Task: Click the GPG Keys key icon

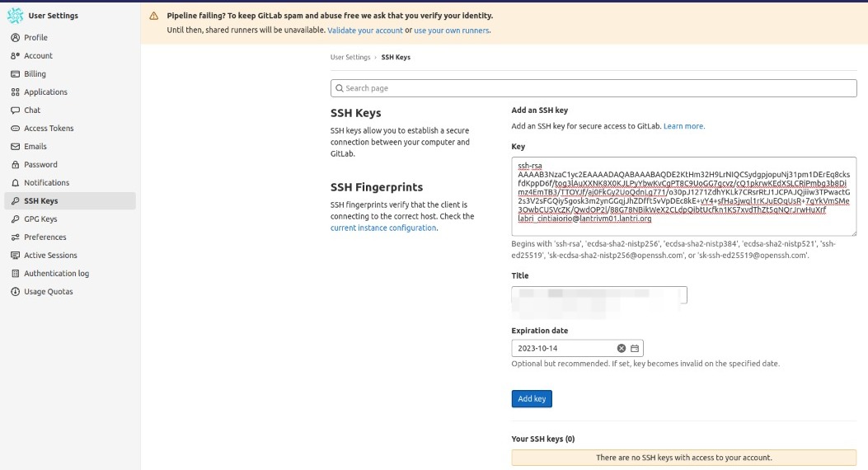Action: point(15,219)
